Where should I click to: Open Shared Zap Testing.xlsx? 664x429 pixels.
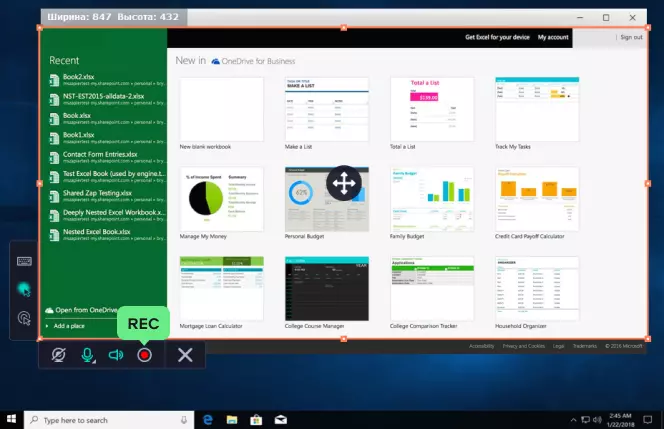pyautogui.click(x=107, y=196)
